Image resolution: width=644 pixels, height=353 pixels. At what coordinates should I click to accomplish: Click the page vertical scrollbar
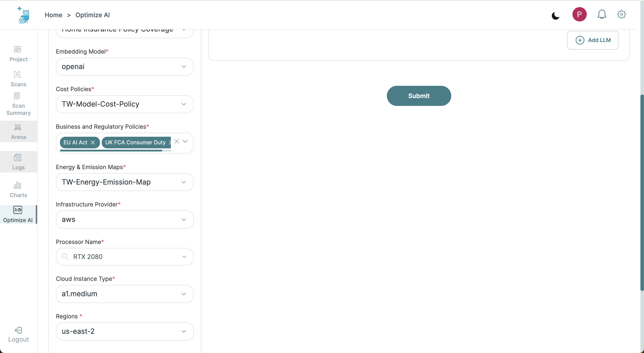tap(642, 192)
